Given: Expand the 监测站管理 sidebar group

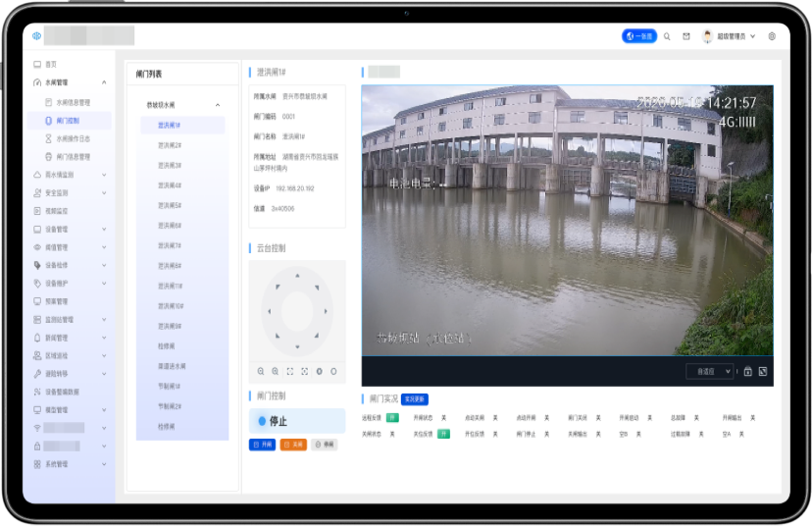Looking at the screenshot, I should pos(69,320).
